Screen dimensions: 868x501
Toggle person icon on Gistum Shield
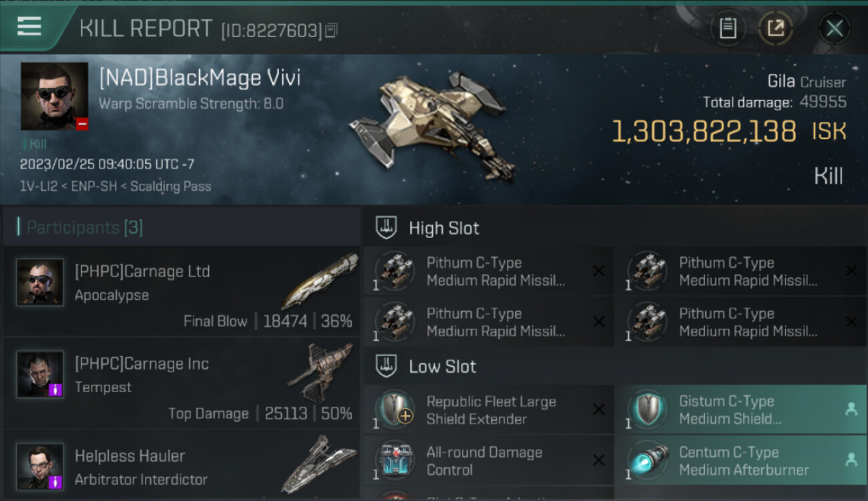pyautogui.click(x=851, y=409)
